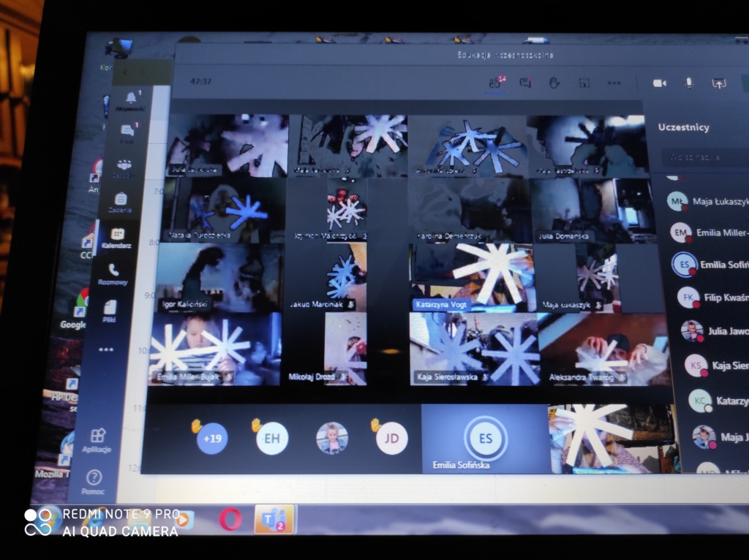Open share content tray icon

click(719, 83)
